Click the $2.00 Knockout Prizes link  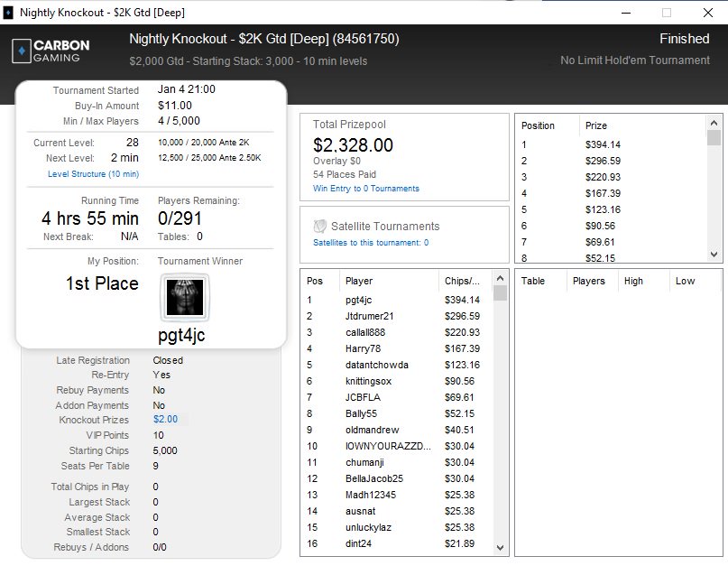pyautogui.click(x=165, y=419)
